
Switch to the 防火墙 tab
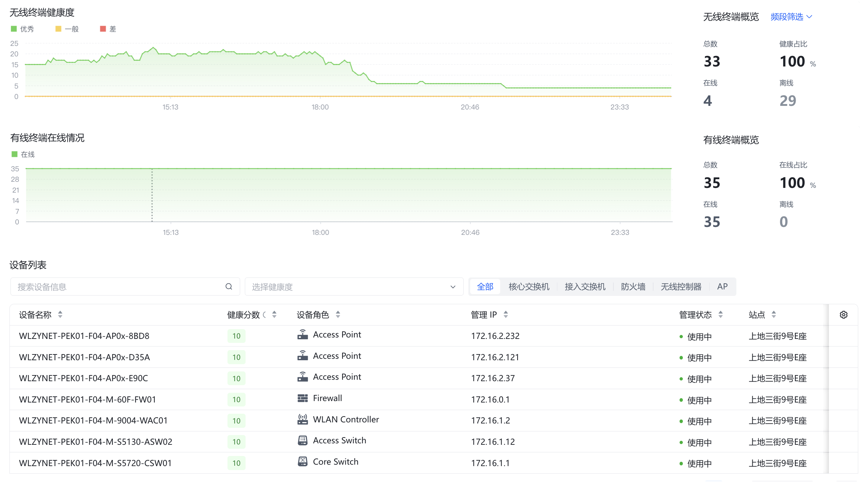tap(633, 287)
